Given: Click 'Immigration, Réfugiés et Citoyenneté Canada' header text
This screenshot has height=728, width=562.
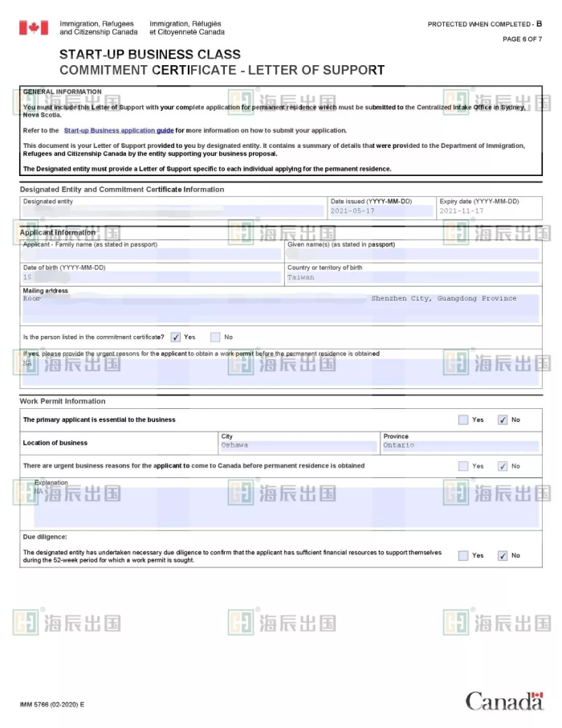Looking at the screenshot, I should coord(187,28).
